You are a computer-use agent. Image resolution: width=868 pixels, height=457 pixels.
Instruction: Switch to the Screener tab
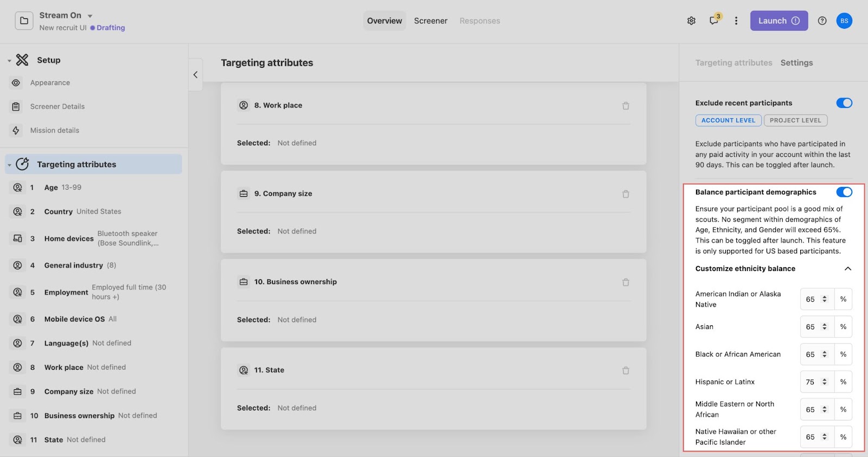(x=431, y=21)
